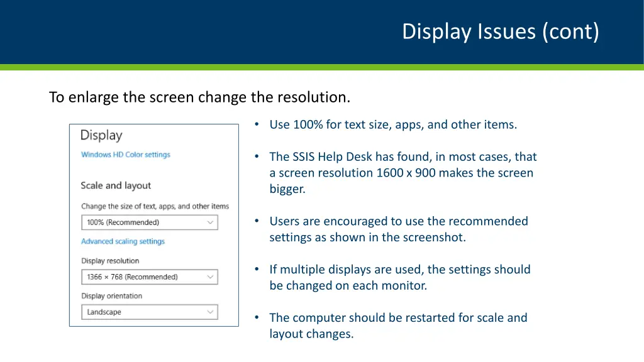The width and height of the screenshot is (644, 362).
Task: Click the Display heading in the settings screenshot
Action: [x=101, y=136]
